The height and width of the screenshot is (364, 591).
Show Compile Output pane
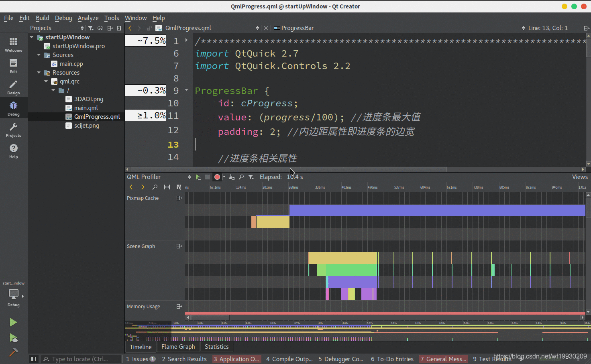coord(289,359)
